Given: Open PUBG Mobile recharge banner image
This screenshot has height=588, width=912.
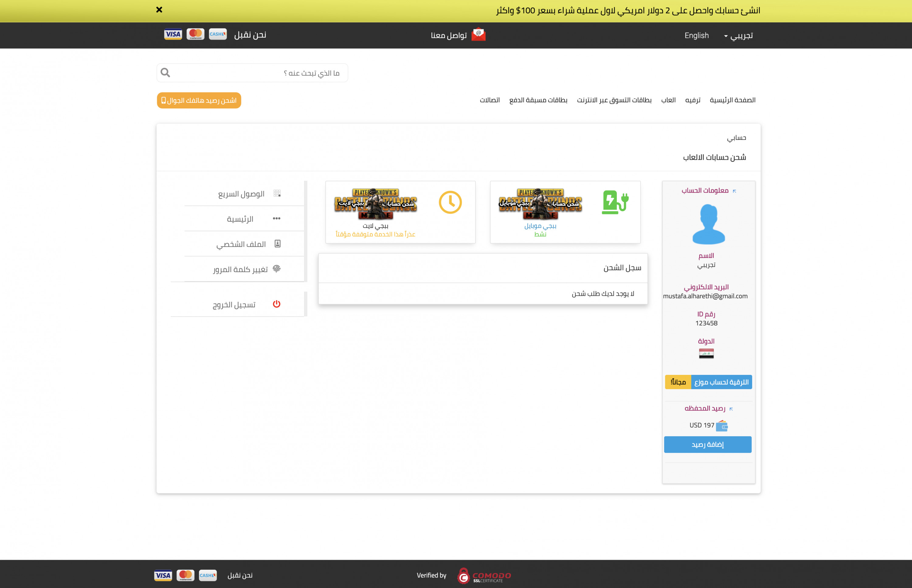Looking at the screenshot, I should point(540,204).
